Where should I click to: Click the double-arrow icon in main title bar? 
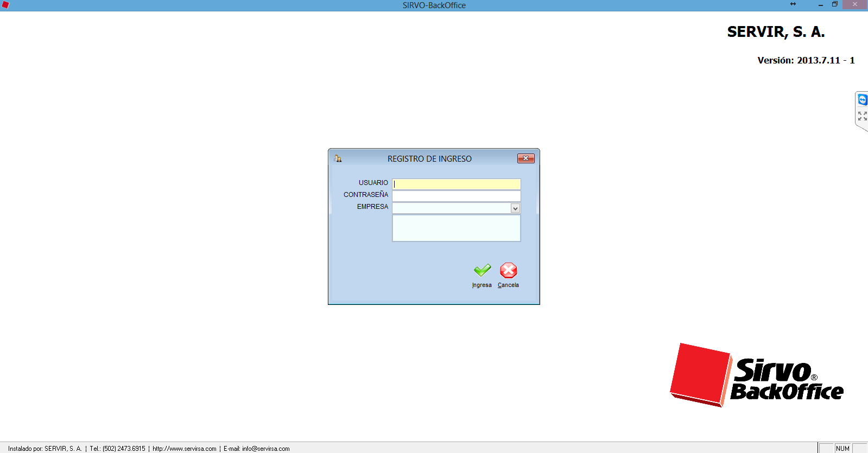click(793, 4)
